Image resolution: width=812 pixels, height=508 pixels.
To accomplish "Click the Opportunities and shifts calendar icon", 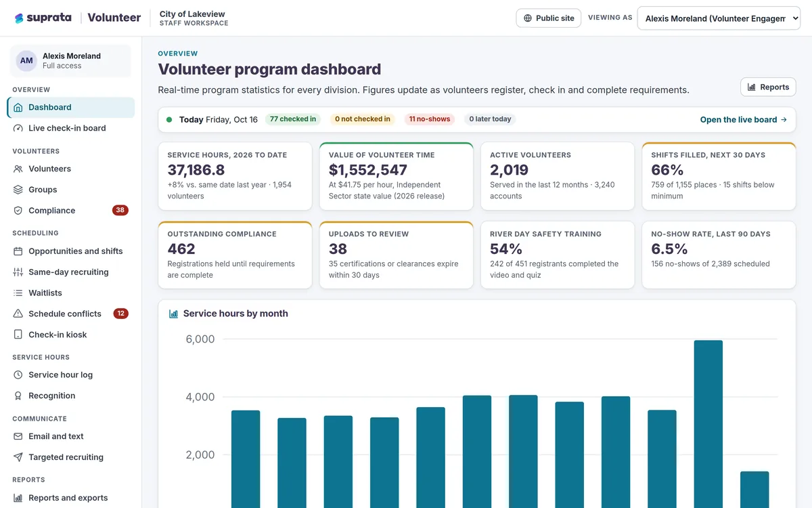I will pos(18,251).
